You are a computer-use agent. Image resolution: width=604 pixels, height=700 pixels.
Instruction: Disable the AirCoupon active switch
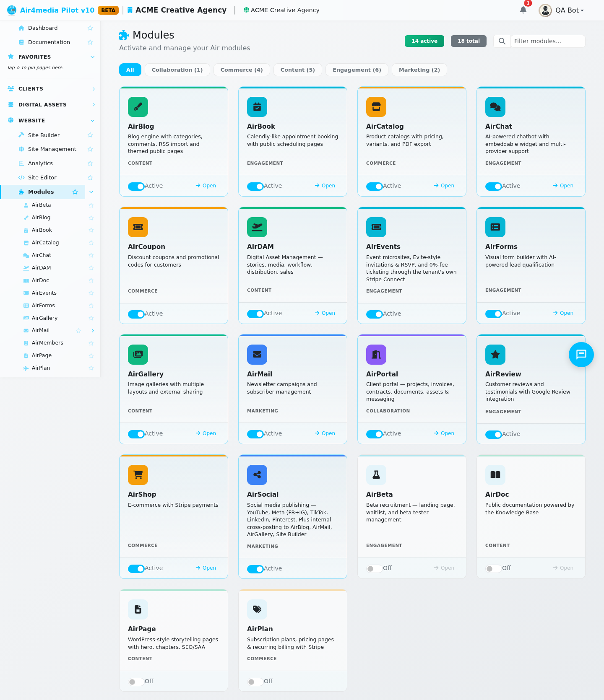136,314
